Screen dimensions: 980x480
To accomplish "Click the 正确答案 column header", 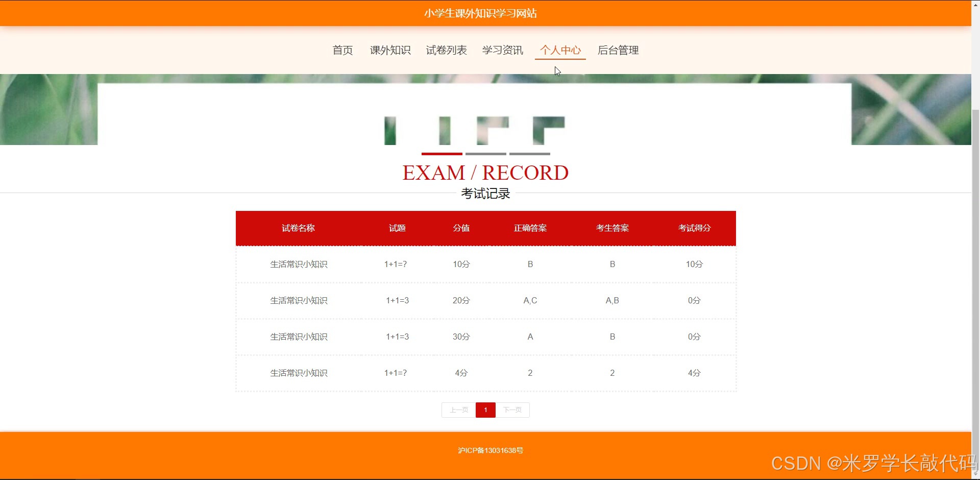I will [x=530, y=228].
